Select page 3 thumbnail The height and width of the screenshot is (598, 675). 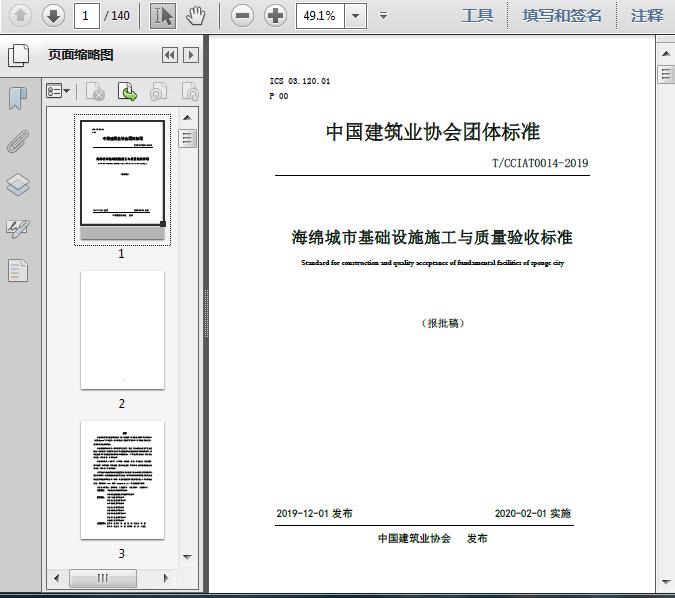coord(122,480)
